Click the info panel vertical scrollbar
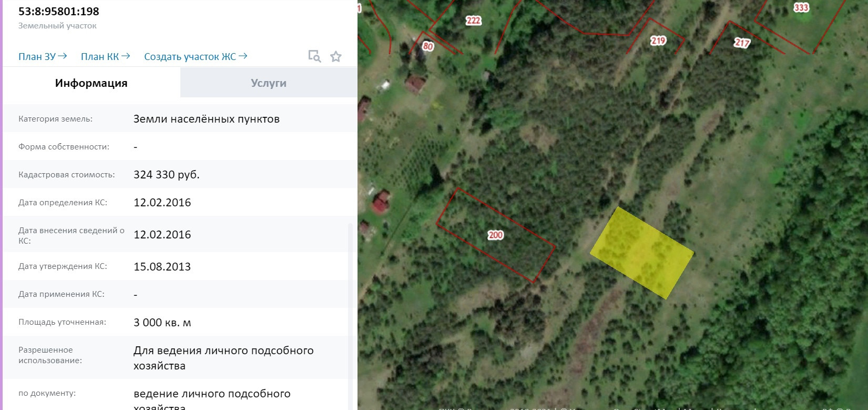868x410 pixels. point(351,316)
